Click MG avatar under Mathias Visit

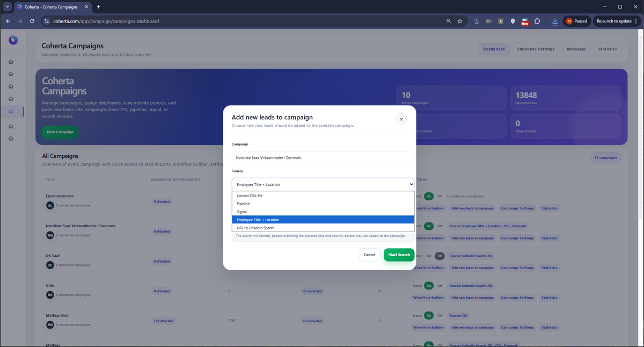click(x=50, y=324)
